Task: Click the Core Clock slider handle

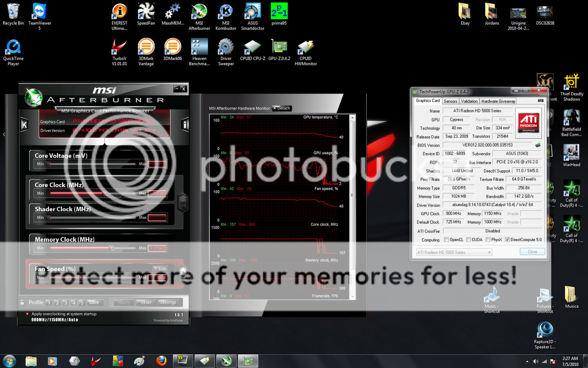Action: (x=105, y=193)
